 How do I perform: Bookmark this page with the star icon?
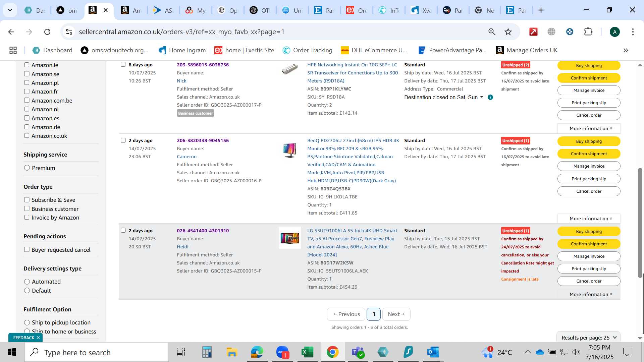(x=508, y=32)
